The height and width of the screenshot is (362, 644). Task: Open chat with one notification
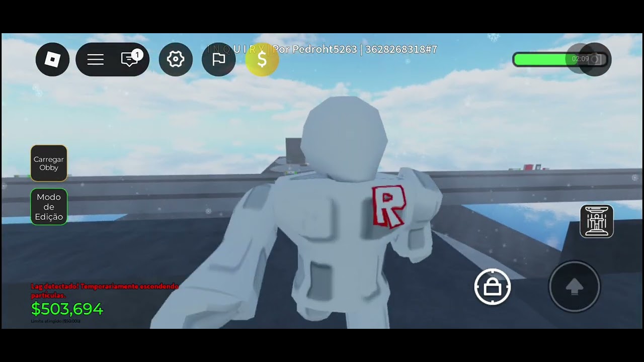click(131, 59)
